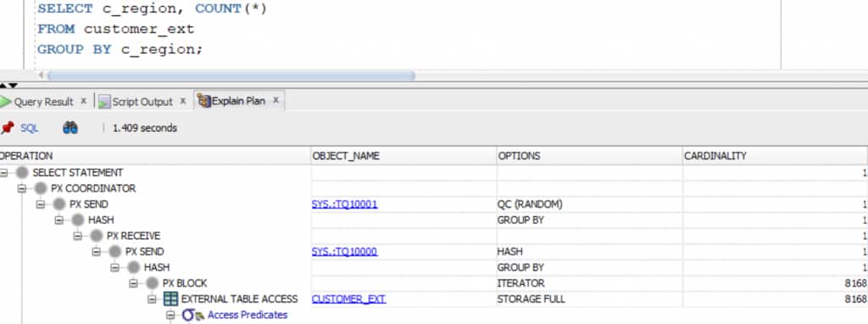Open the SYS.:TQ10001 object link

[x=344, y=204]
